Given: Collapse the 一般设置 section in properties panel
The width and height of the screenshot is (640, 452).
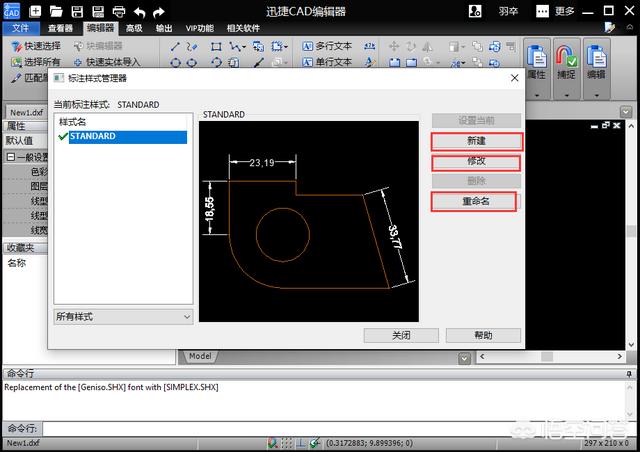Looking at the screenshot, I should [11, 157].
